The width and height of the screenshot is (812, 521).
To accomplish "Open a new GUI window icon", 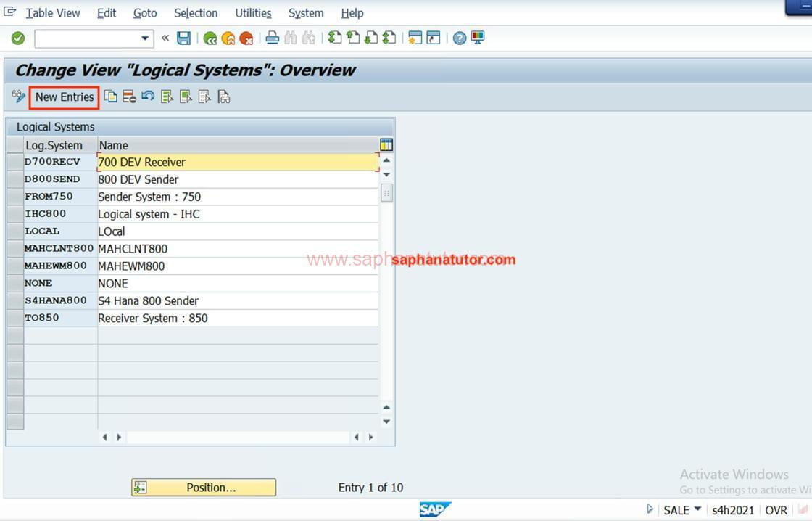I will 415,38.
